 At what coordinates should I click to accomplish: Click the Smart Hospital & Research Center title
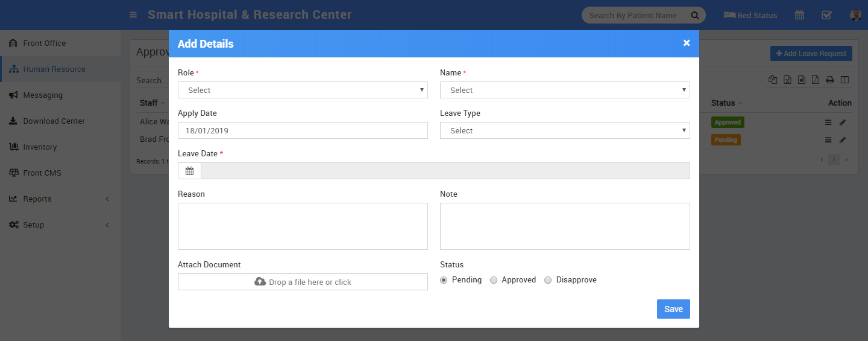pos(250,14)
